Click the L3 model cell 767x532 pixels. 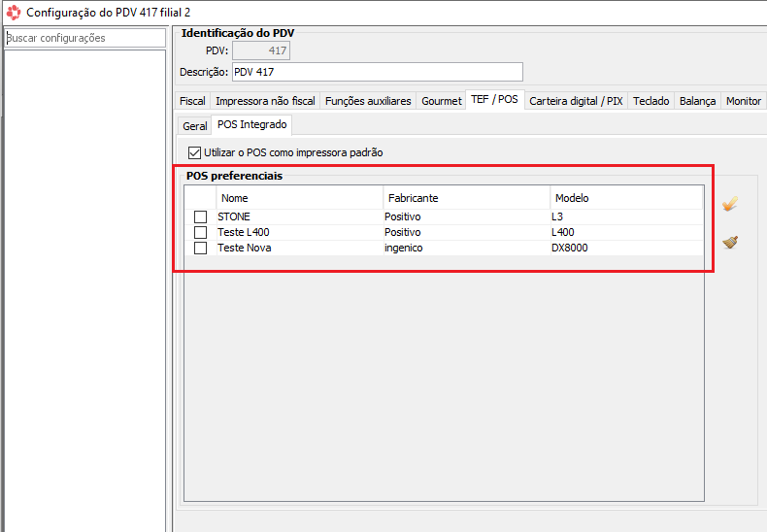[x=626, y=216]
